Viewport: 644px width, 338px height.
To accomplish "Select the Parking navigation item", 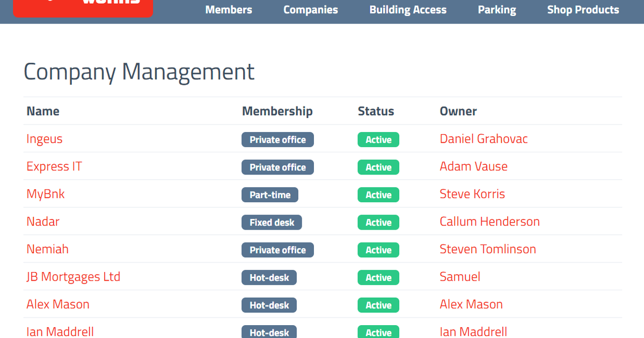I will 497,10.
